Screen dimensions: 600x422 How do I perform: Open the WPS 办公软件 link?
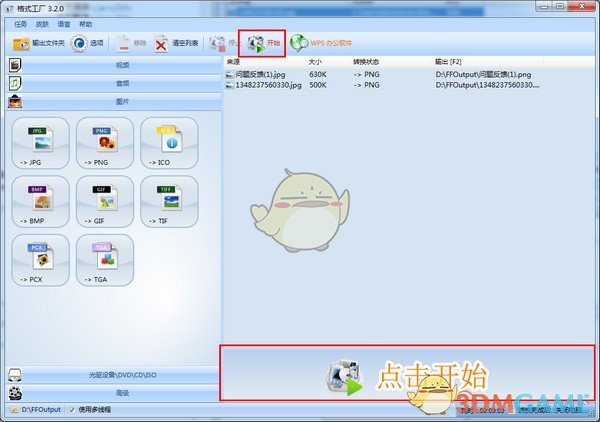tap(321, 43)
